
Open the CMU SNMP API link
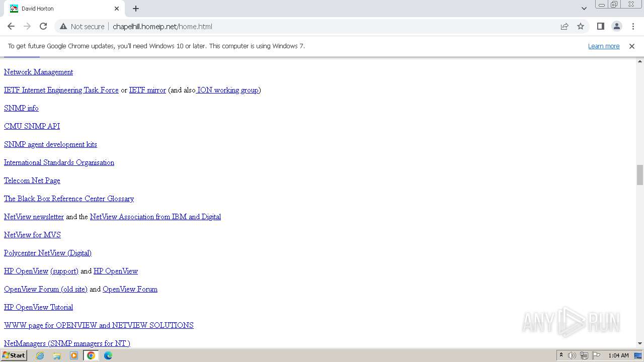pos(32,126)
